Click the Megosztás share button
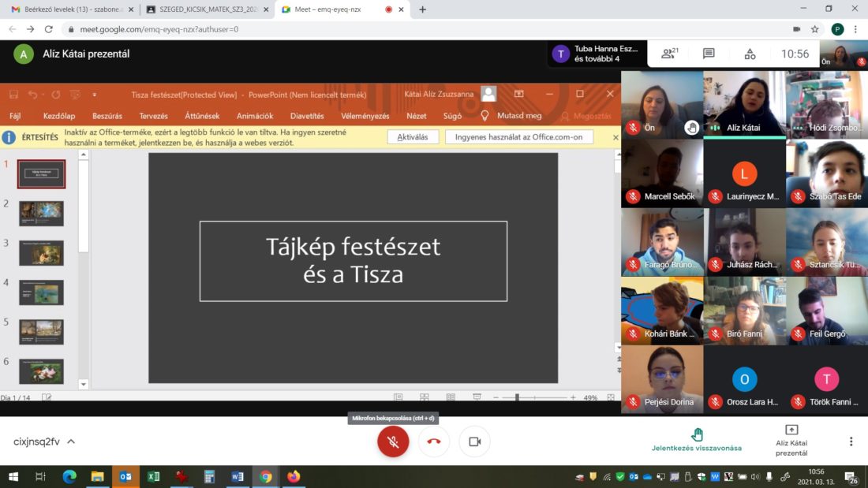This screenshot has width=868, height=488. 587,116
